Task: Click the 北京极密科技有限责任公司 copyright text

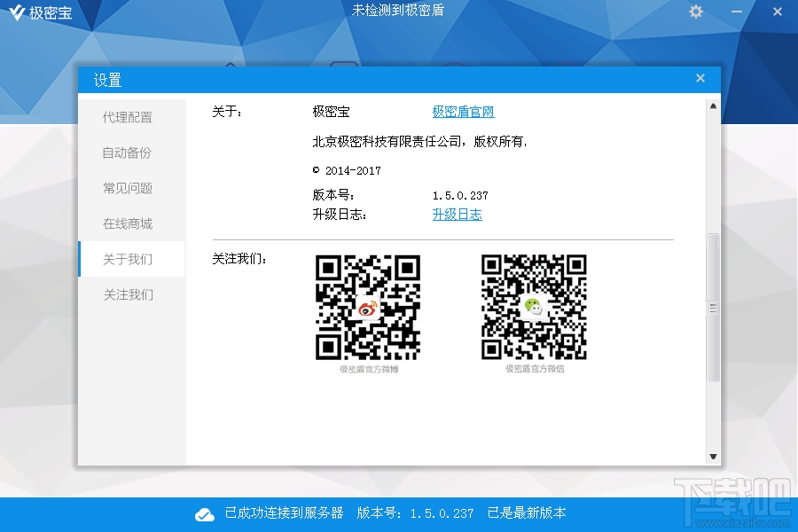Action: pos(419,142)
